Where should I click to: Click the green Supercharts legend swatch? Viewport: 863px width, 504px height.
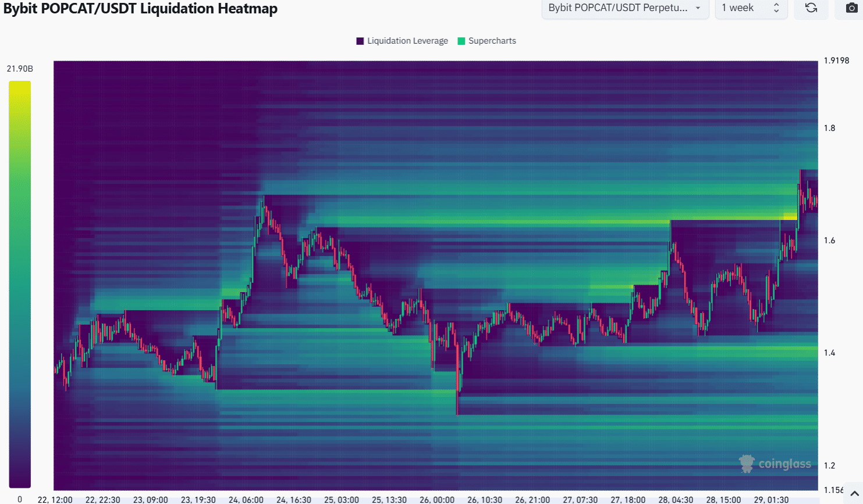[461, 41]
